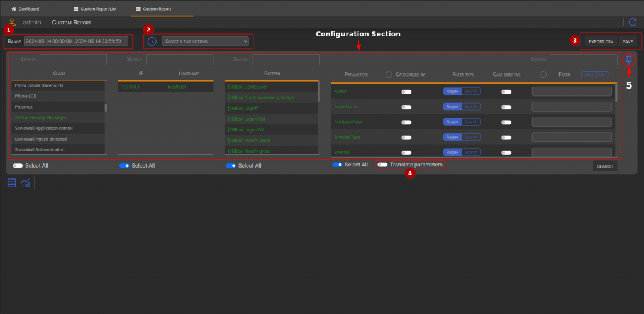Select OR filter operator
Screen dimensions: 644x314
pos(602,75)
